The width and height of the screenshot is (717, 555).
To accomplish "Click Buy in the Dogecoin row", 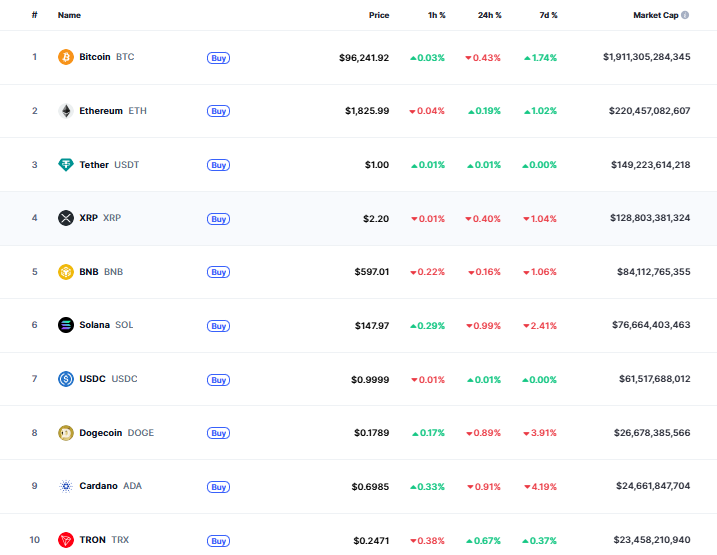I will 219,433.
